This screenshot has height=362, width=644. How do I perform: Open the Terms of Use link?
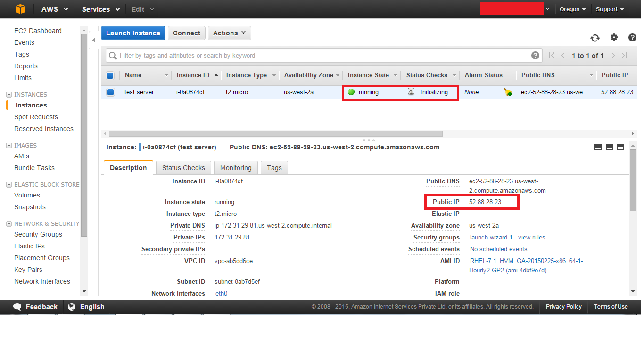click(x=611, y=307)
